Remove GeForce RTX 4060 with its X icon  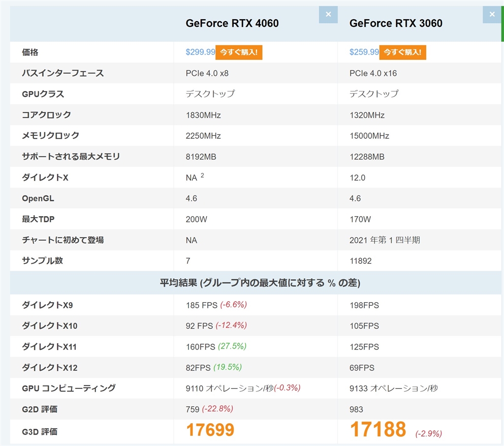click(x=328, y=14)
